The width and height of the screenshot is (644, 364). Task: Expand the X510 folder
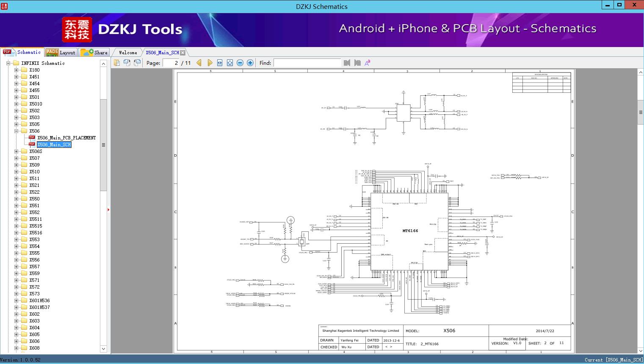(x=16, y=172)
